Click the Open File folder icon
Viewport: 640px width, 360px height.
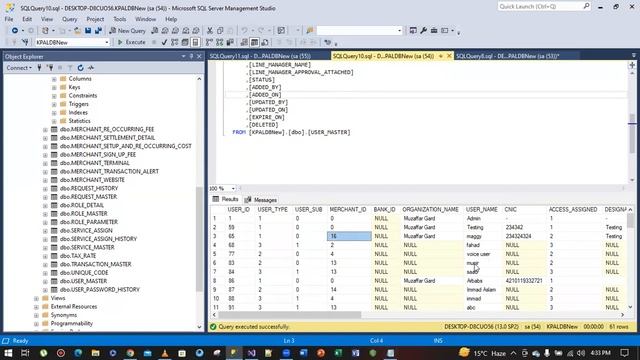click(77, 31)
